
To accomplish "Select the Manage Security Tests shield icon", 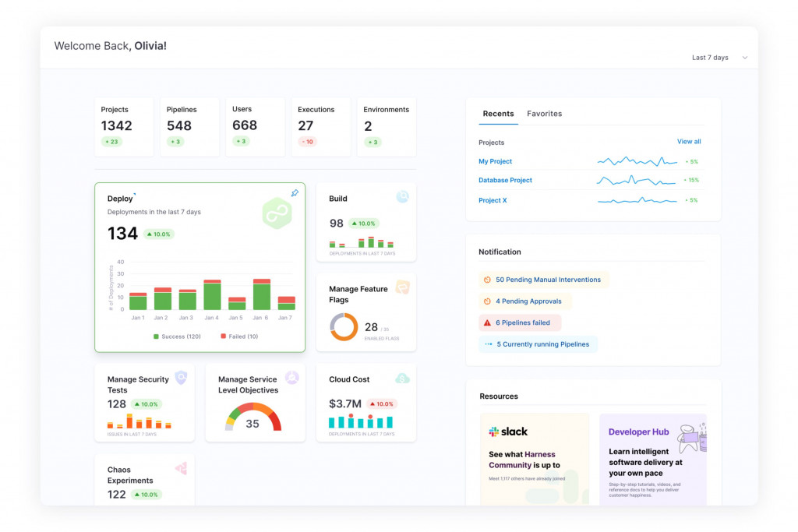I will tap(181, 377).
